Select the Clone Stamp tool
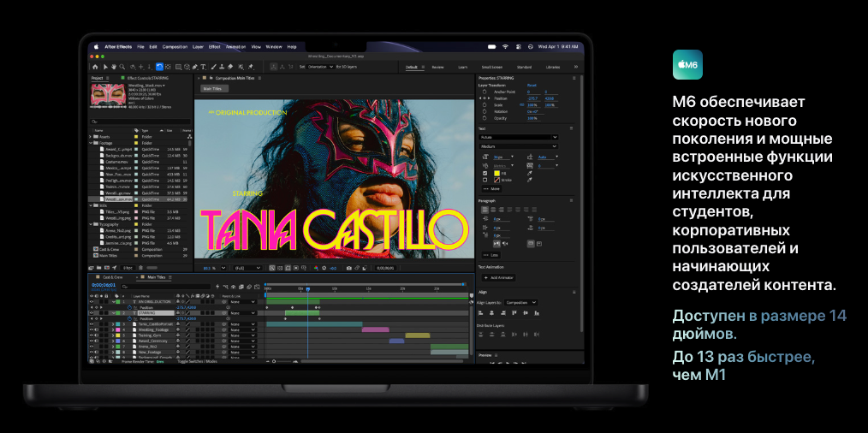 pos(222,67)
